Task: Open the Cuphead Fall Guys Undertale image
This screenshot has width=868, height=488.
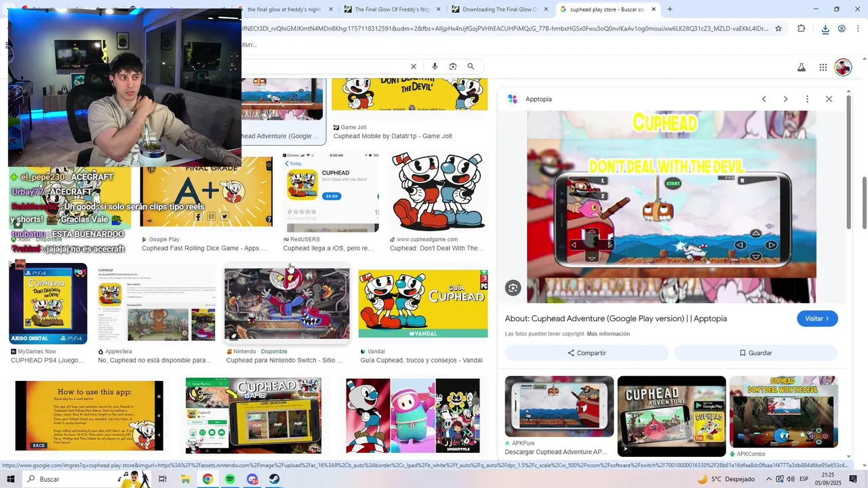Action: [x=412, y=415]
